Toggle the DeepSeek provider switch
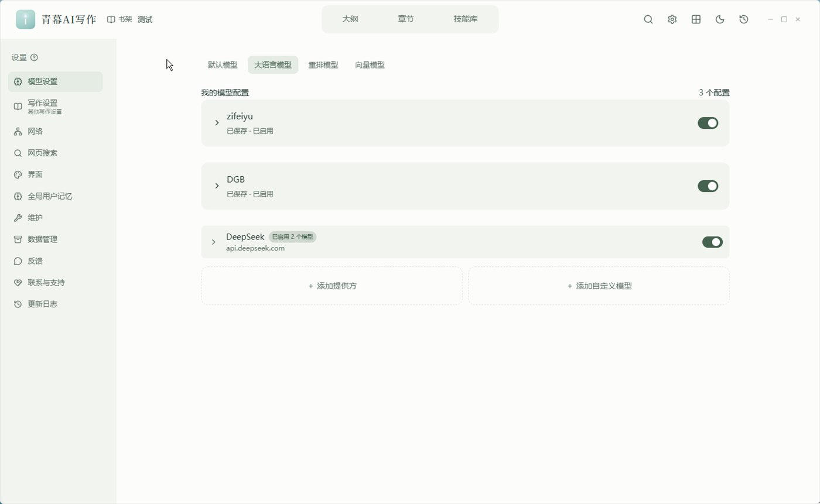Viewport: 820px width, 504px height. (712, 242)
